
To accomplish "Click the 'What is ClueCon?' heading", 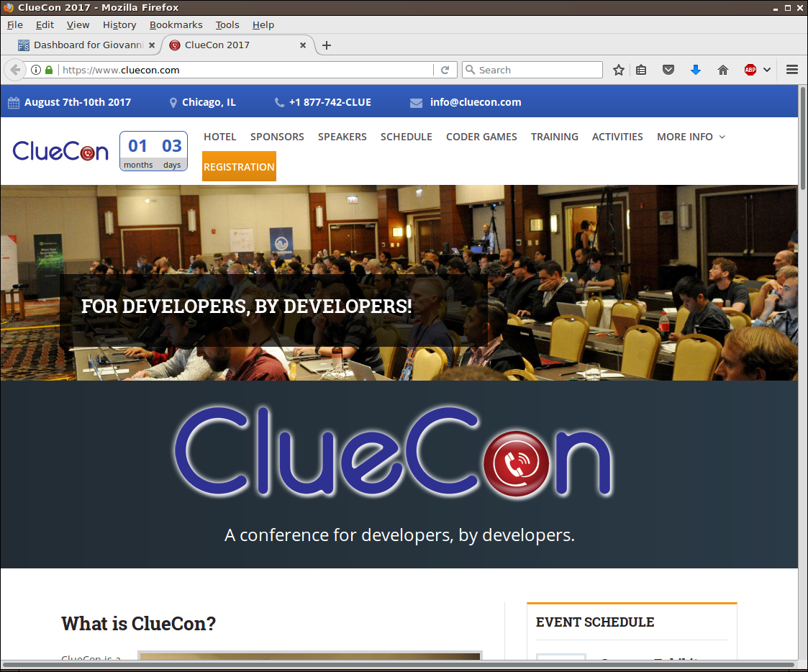I will [139, 624].
